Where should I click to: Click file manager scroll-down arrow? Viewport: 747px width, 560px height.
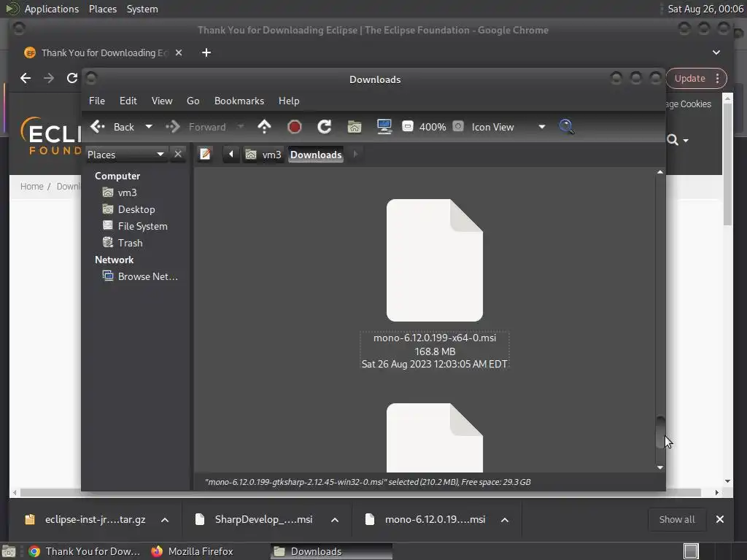point(659,467)
